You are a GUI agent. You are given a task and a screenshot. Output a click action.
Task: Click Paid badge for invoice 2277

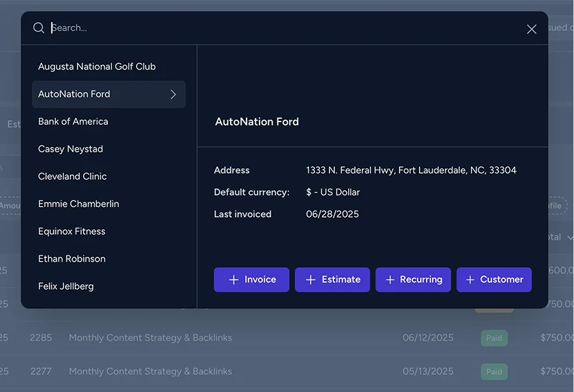coord(494,372)
